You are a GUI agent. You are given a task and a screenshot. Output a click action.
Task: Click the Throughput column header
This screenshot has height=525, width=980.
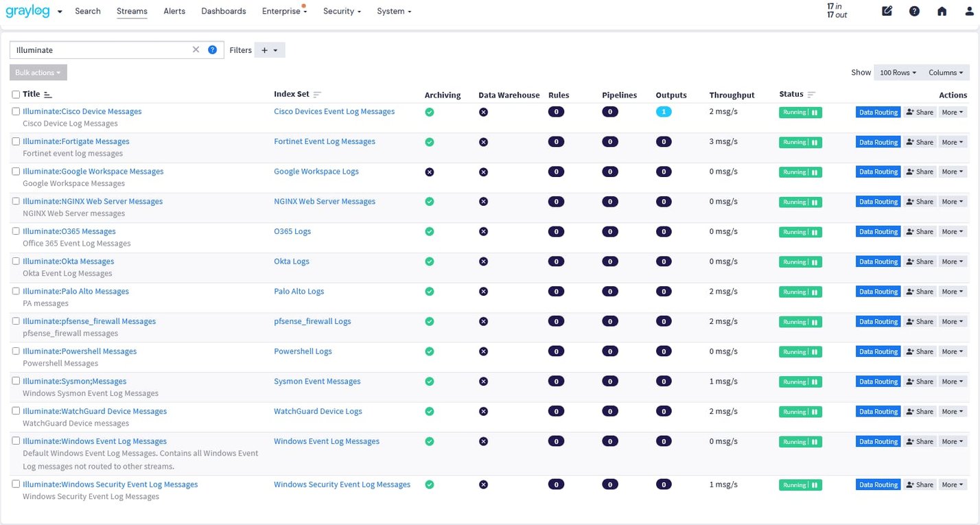(x=732, y=95)
